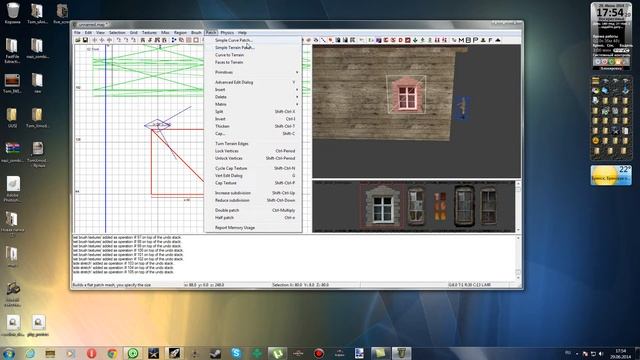
Task: Click the texture browser vertical scrollbar
Action: pyautogui.click(x=518, y=207)
